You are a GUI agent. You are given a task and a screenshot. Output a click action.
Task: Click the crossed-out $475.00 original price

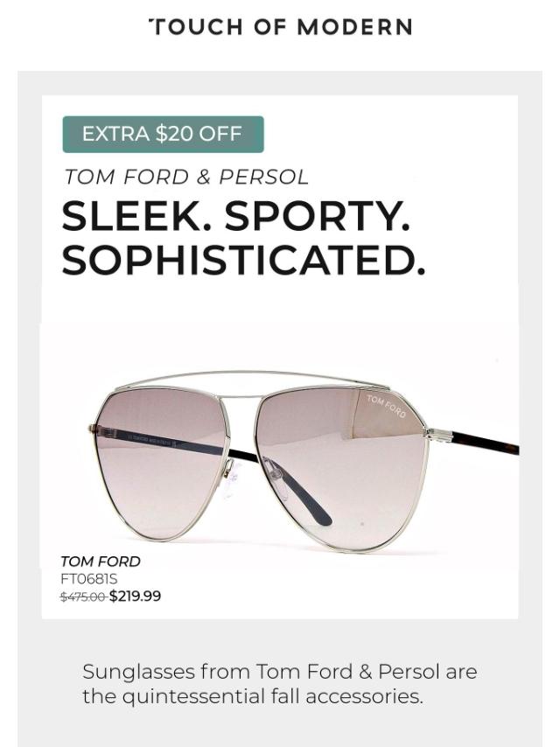[x=83, y=596]
